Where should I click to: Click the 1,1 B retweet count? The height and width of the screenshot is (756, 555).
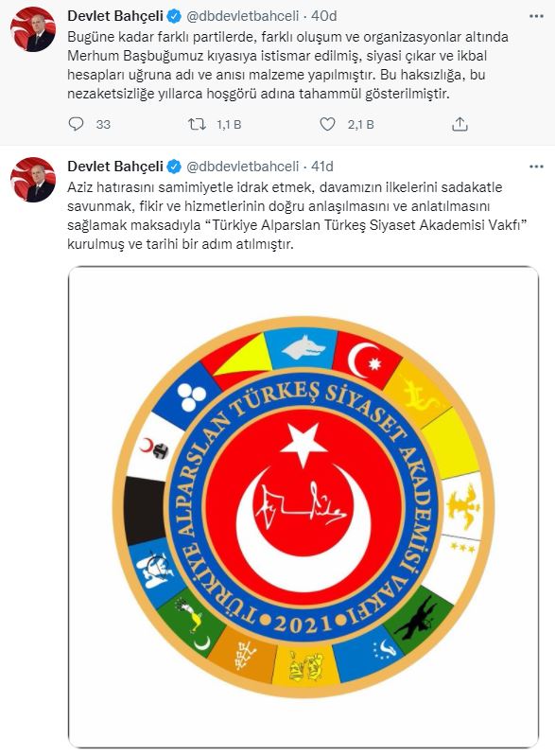pos(229,124)
